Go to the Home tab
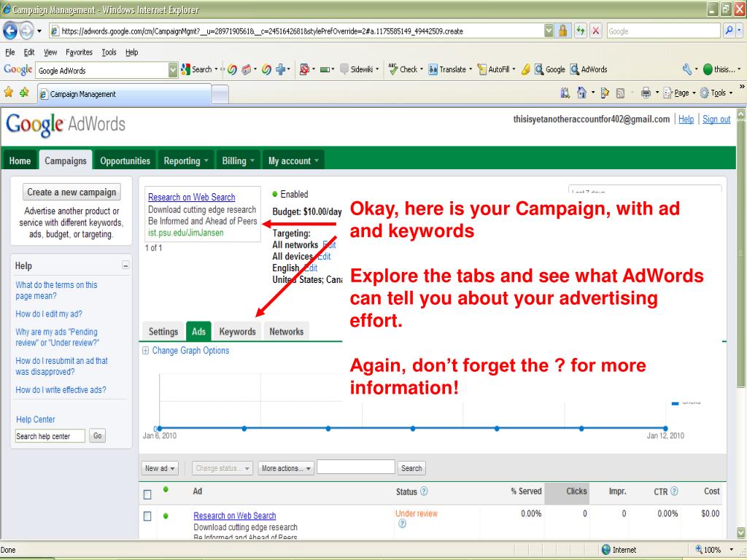 [x=20, y=160]
